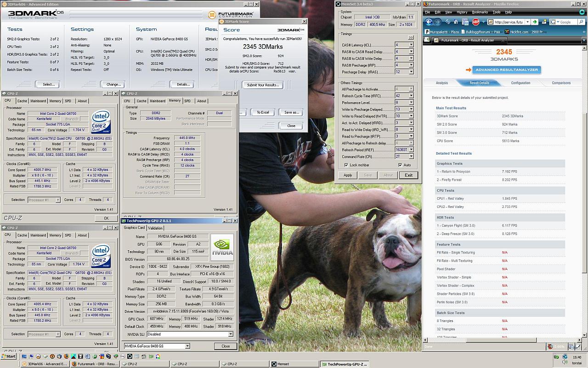Show more bookmarks chevron in Firefox
This screenshot has height=368, width=588.
[584, 32]
